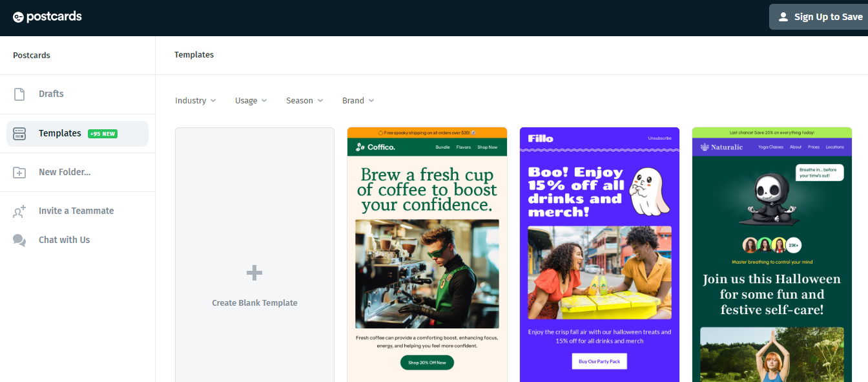This screenshot has width=868, height=382.
Task: Click Buy Our Party Pack in Fillo template
Action: click(599, 361)
